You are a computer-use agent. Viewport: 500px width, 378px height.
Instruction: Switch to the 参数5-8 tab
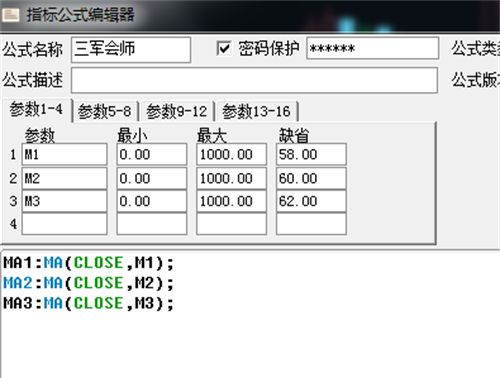[x=105, y=111]
